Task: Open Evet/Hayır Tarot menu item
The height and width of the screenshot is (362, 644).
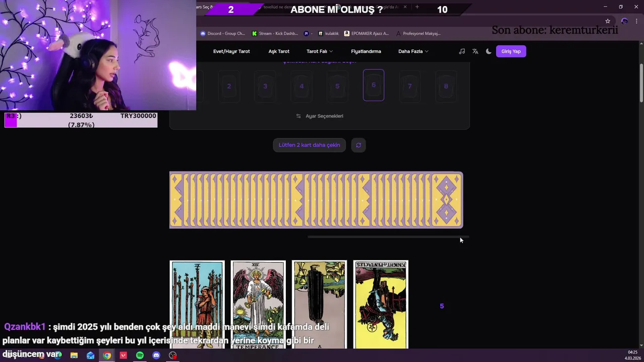Action: pyautogui.click(x=231, y=51)
